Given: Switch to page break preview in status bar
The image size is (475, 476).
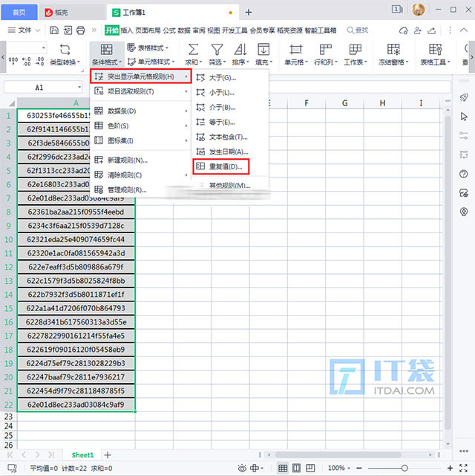Looking at the screenshot, I should pyautogui.click(x=310, y=468).
